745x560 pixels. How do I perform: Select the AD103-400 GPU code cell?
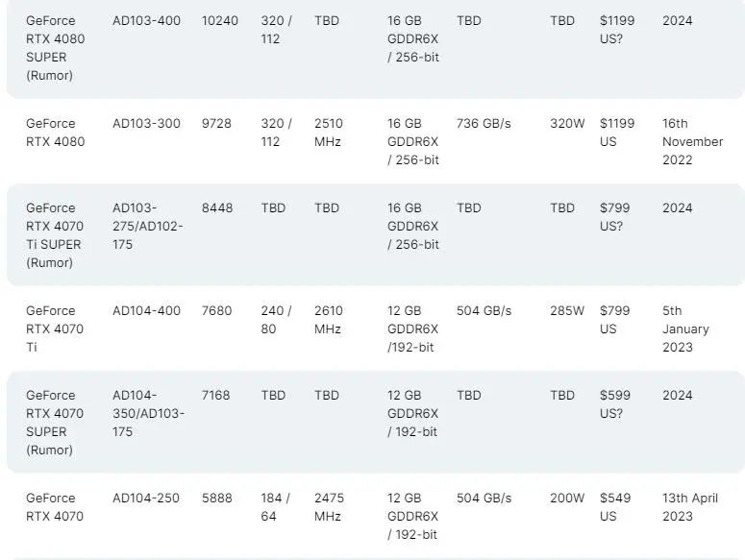tap(146, 20)
